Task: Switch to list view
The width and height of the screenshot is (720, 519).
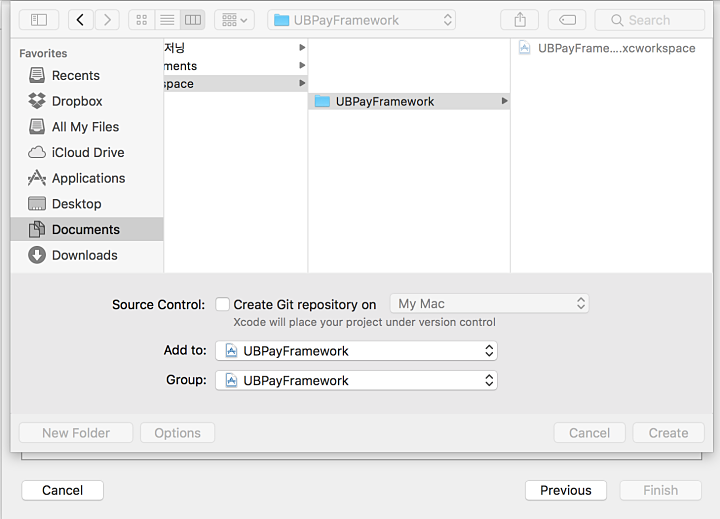Action: pos(167,20)
